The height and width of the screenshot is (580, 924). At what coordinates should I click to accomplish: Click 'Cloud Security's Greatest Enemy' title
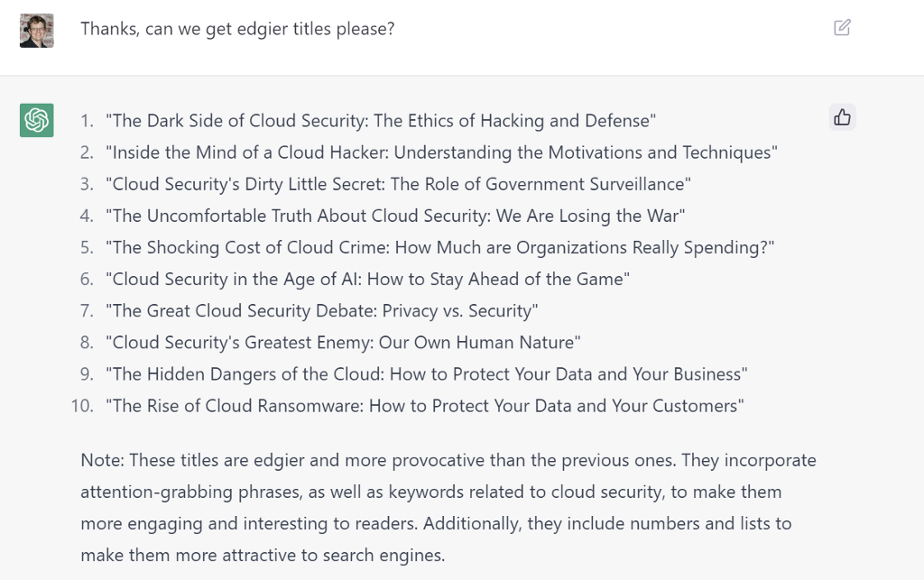click(343, 343)
